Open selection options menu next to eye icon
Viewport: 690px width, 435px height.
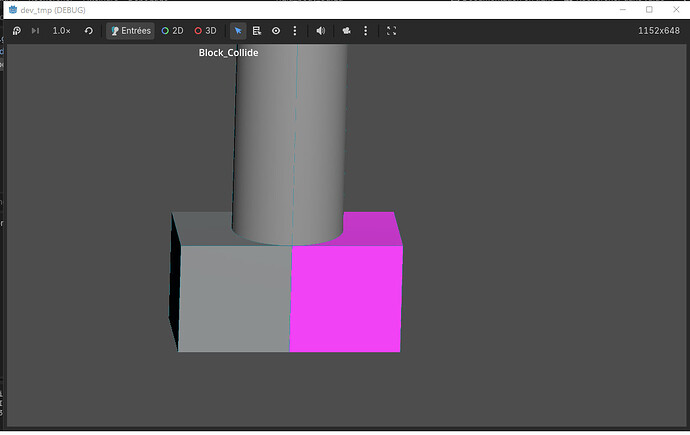(295, 31)
